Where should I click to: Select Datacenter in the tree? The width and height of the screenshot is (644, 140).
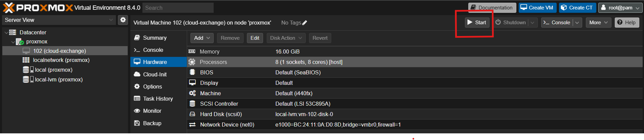click(33, 32)
